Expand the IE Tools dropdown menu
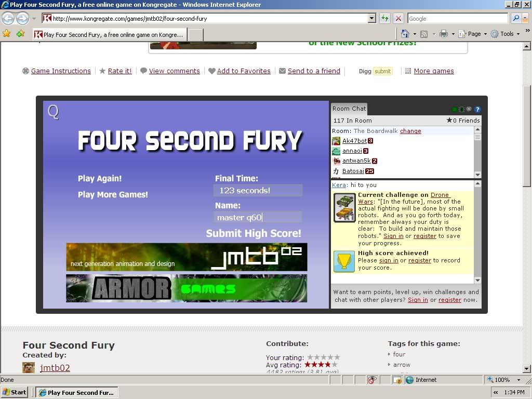532x399 pixels. pos(506,34)
